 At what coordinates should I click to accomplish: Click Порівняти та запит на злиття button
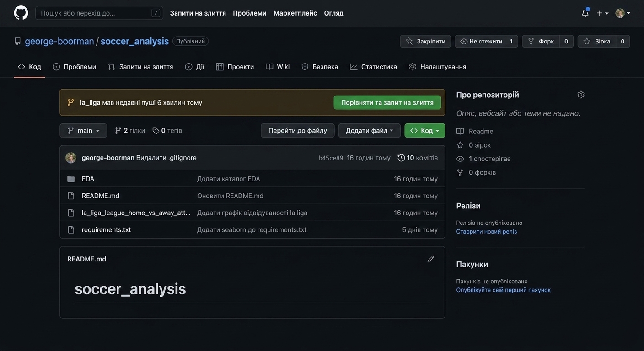pyautogui.click(x=387, y=102)
